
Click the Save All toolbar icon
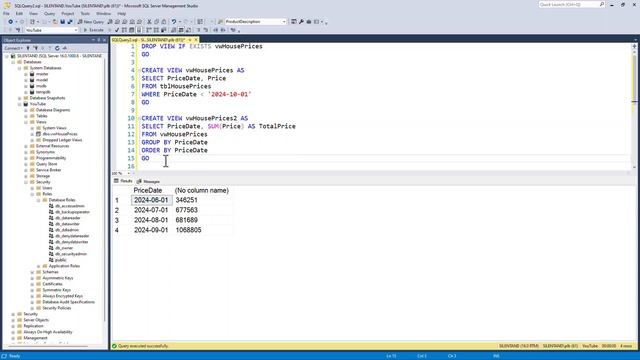point(70,22)
